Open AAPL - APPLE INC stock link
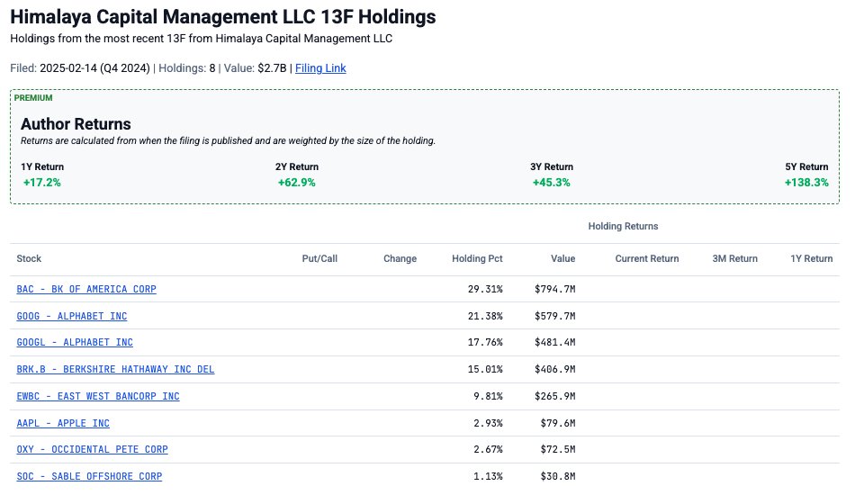The height and width of the screenshot is (504, 855). click(x=63, y=423)
